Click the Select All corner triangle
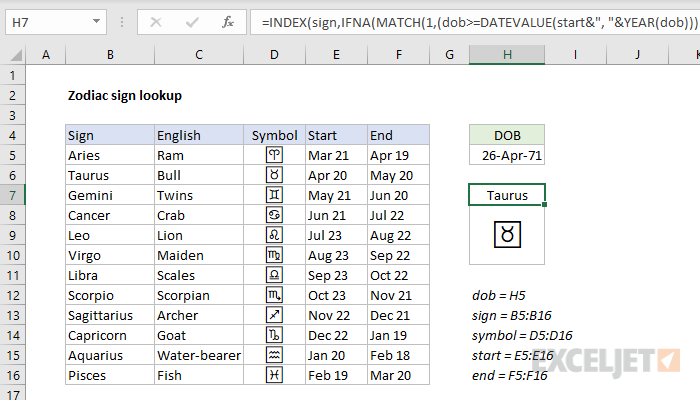700x400 pixels. pyautogui.click(x=16, y=55)
